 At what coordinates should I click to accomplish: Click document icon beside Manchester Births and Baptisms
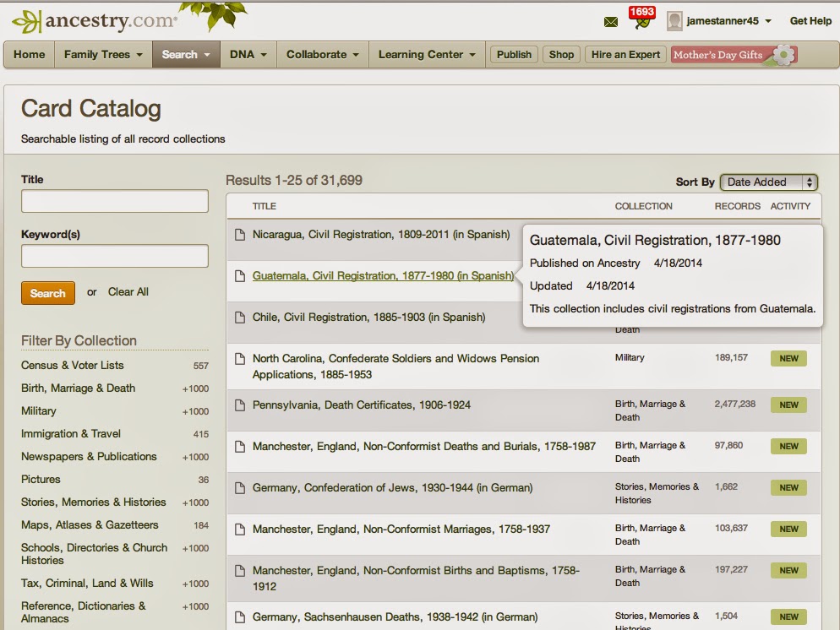pyautogui.click(x=240, y=571)
